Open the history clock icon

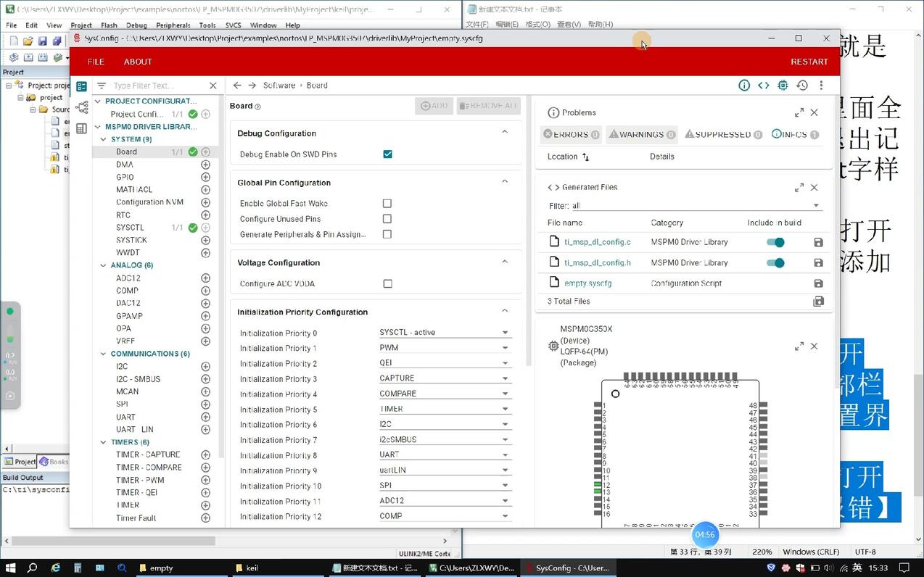[x=801, y=86]
